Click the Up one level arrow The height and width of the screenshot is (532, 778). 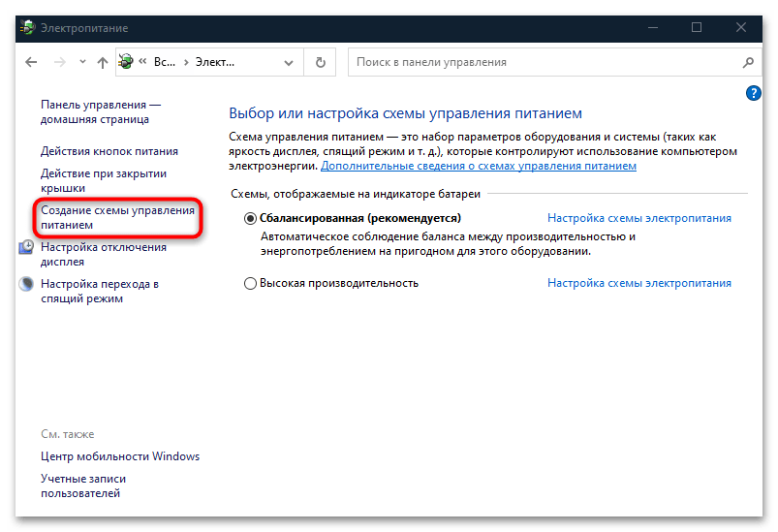pos(103,63)
